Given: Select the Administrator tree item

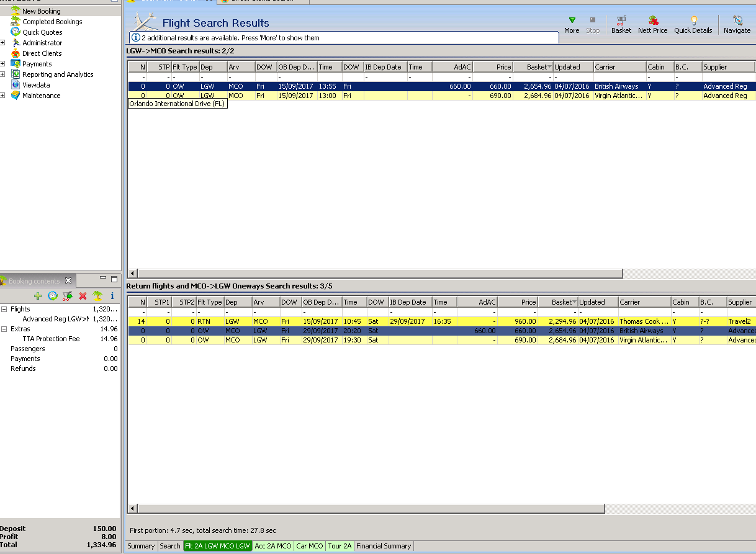Looking at the screenshot, I should tap(42, 43).
